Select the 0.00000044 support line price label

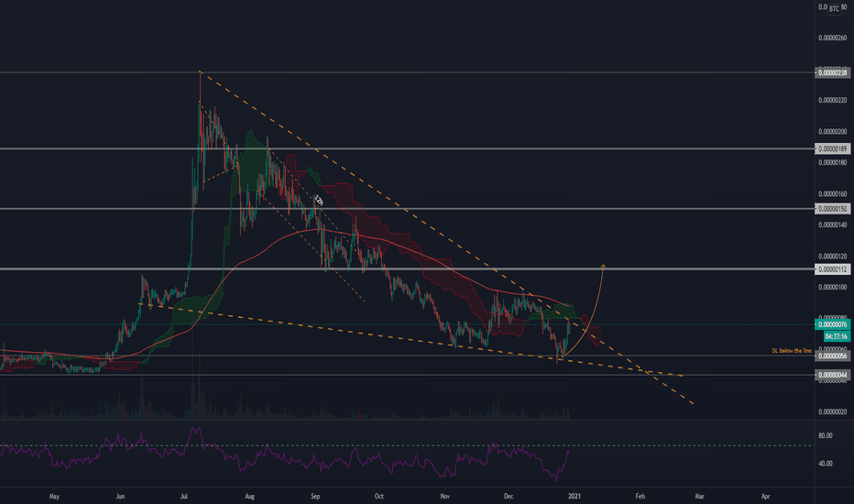click(833, 375)
